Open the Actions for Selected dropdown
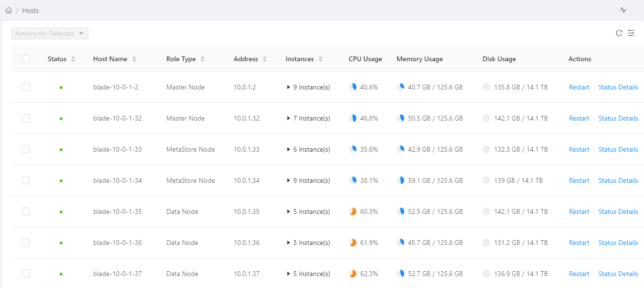The image size is (644, 288). 50,33
